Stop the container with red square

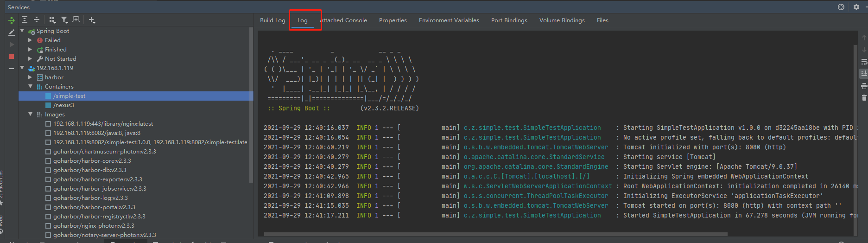point(12,57)
